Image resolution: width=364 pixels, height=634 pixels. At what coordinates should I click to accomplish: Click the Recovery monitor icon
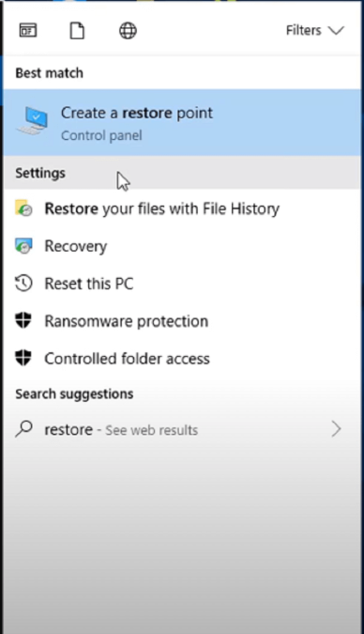[x=23, y=246]
